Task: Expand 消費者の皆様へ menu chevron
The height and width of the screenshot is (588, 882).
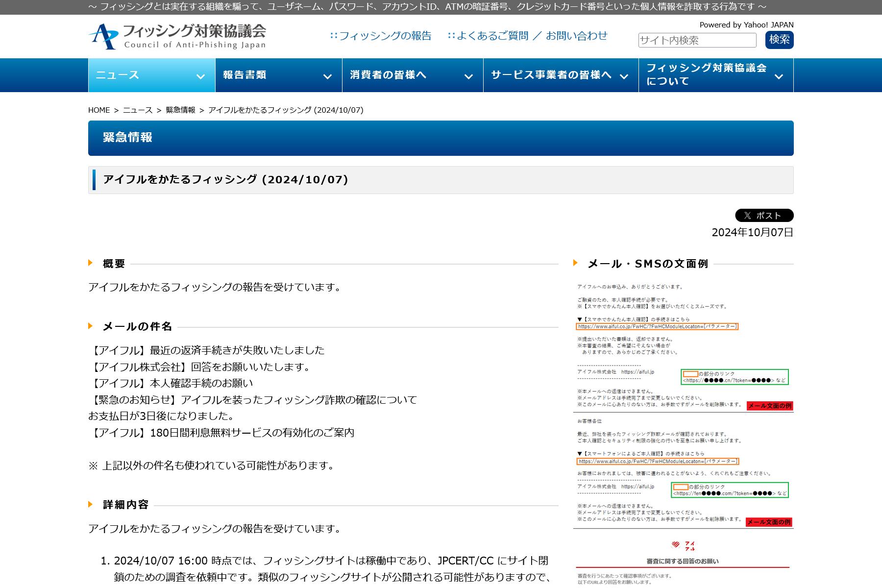Action: 468,76
